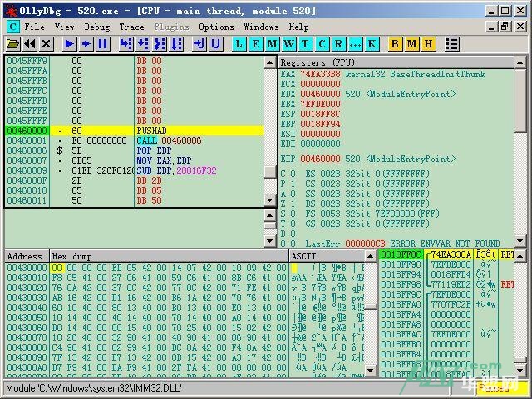
Task: Pause execution with the pause icon
Action: pyautogui.click(x=103, y=43)
